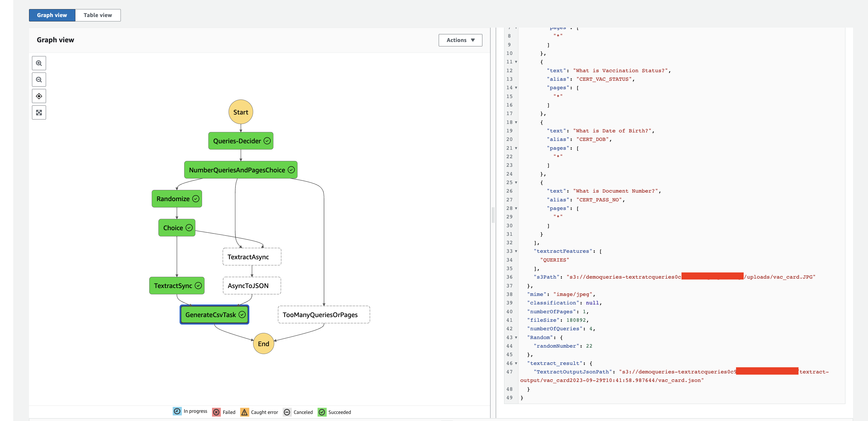
Task: Click the fullscreen expand graph icon
Action: click(x=39, y=113)
